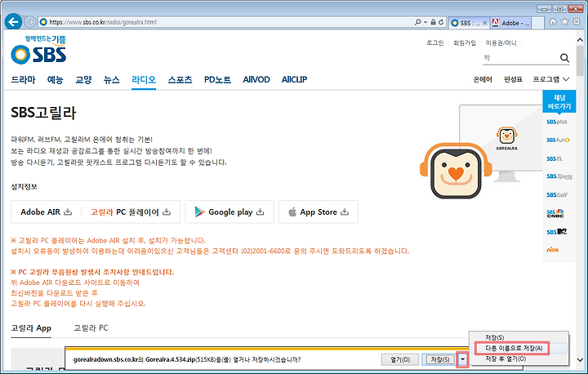The width and height of the screenshot is (588, 374).
Task: Open the AllCLIP navigation menu
Action: (294, 79)
